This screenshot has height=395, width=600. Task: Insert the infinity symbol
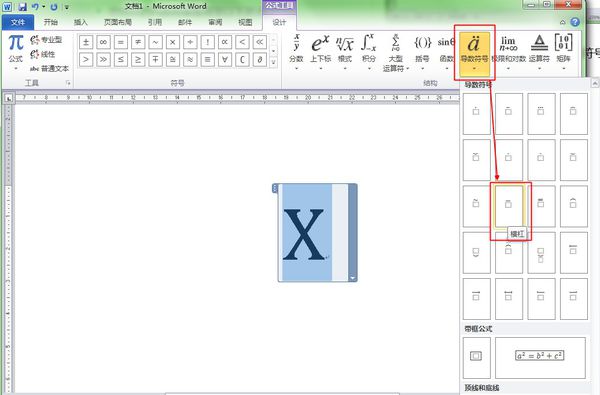tap(103, 42)
